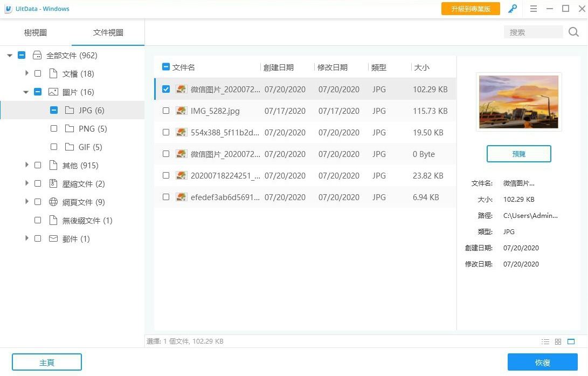Click the search magnifier icon
588x376 pixels.
(573, 32)
